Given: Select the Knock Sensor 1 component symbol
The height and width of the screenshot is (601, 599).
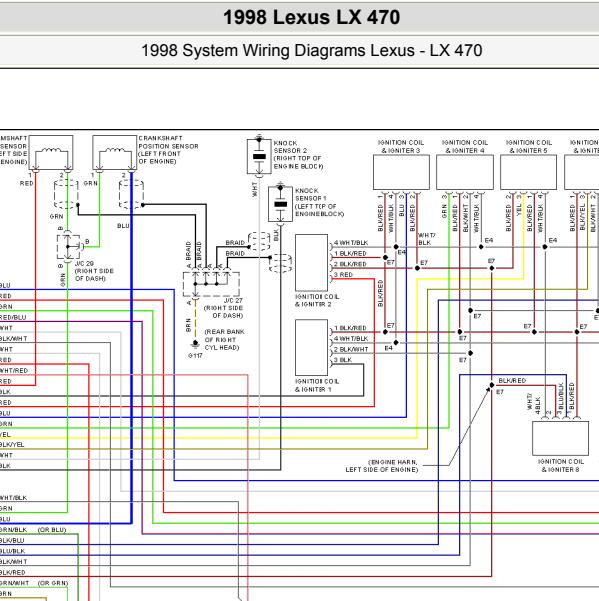Looking at the screenshot, I should 281,204.
